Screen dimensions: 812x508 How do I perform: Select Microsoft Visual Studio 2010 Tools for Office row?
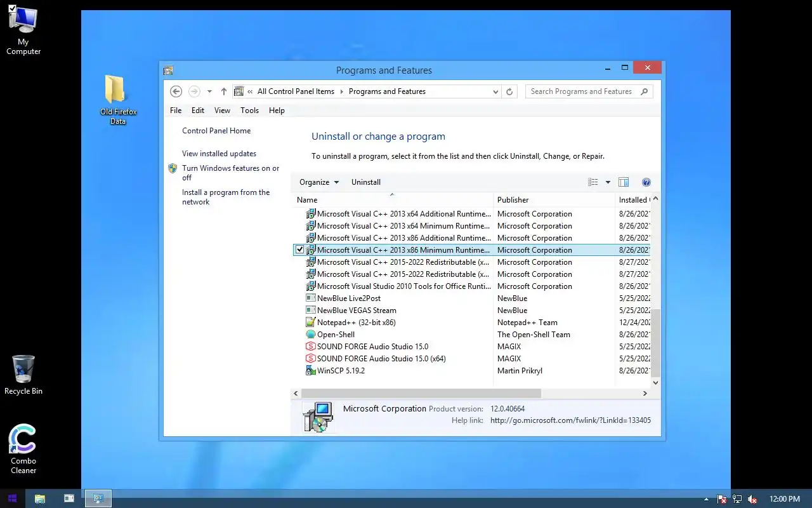(471, 286)
